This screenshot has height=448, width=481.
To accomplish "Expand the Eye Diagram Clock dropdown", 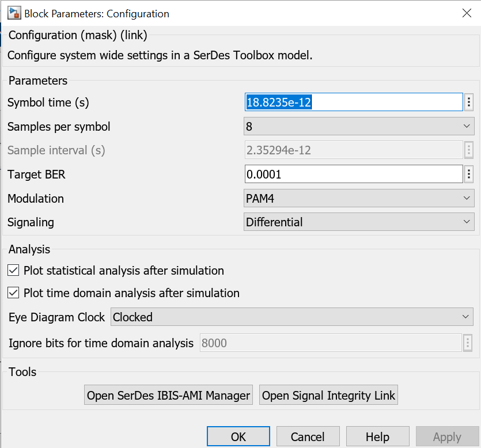I will click(x=291, y=317).
